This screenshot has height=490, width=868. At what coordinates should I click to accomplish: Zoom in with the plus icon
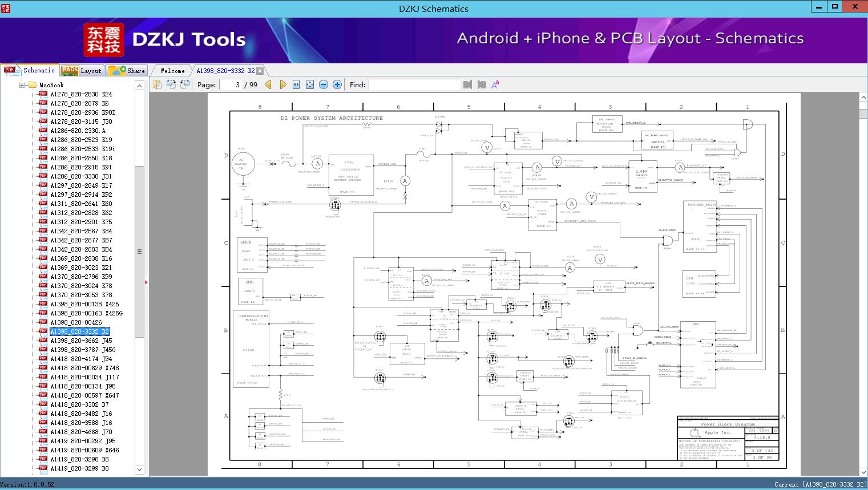point(337,84)
